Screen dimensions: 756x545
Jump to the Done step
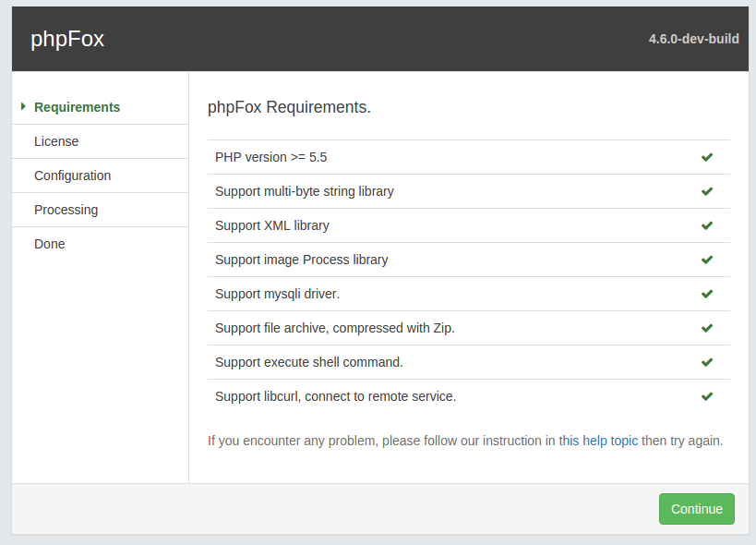[50, 244]
